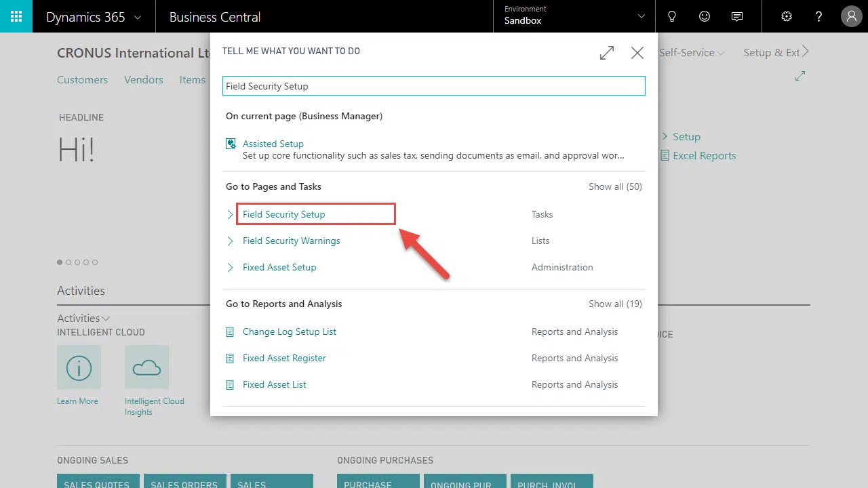Close the Tell Me dialog

coord(637,53)
